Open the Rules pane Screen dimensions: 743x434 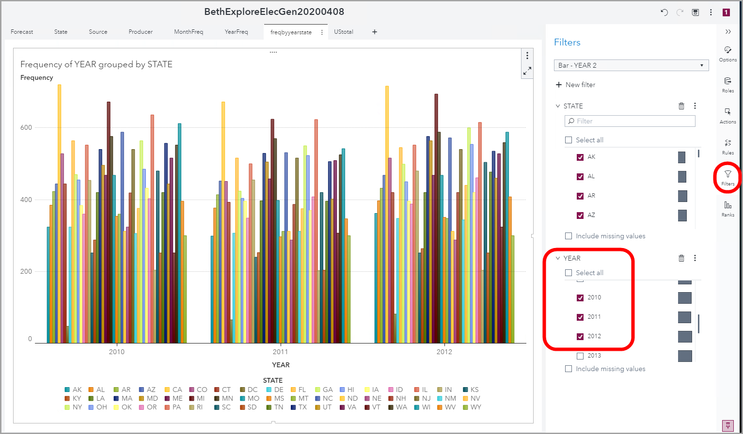727,146
